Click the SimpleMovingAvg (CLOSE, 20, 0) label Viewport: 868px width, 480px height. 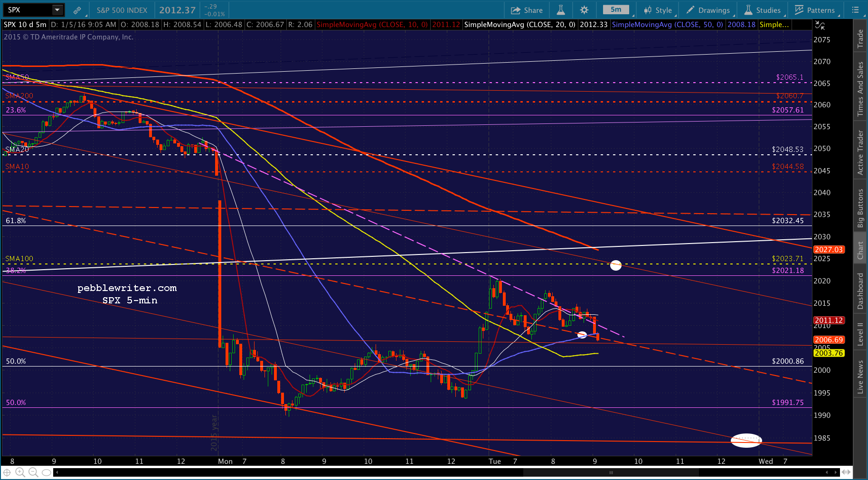click(x=519, y=25)
